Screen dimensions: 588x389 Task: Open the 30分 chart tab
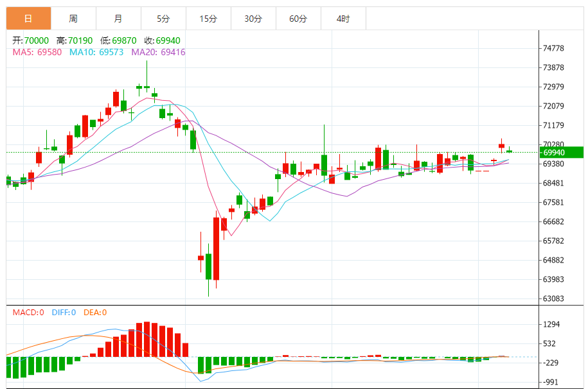pos(253,19)
